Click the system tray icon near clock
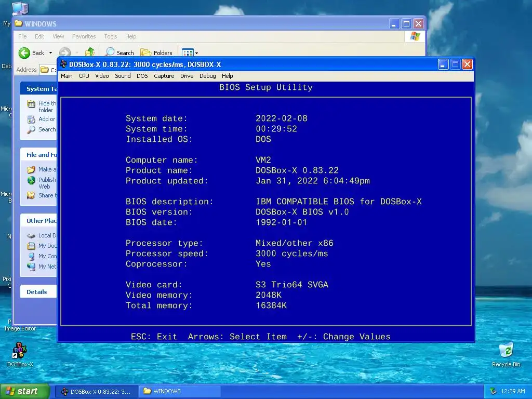This screenshot has height=399, width=532. (494, 392)
